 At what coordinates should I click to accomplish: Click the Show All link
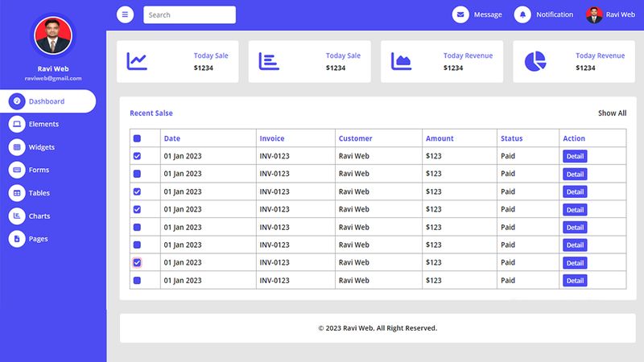612,113
